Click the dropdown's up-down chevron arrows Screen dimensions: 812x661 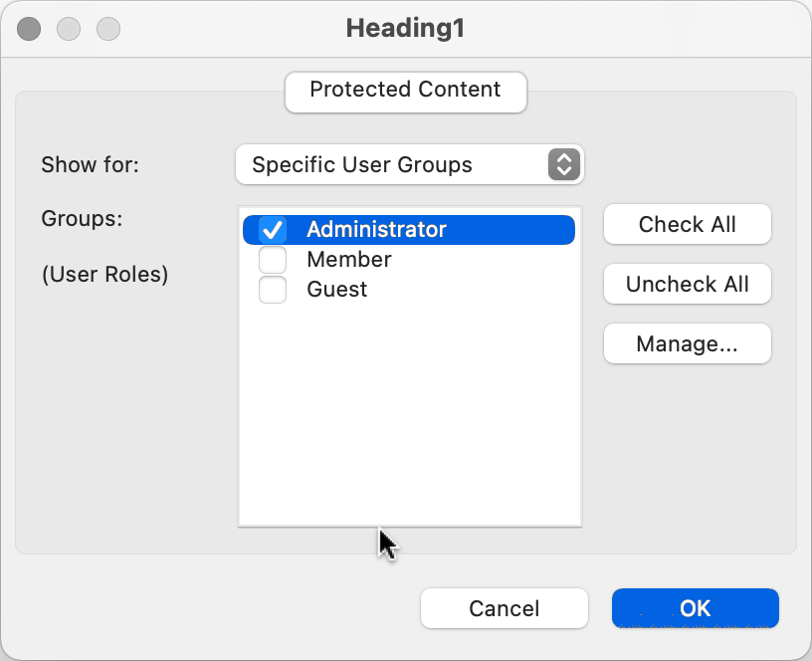pyautogui.click(x=563, y=165)
